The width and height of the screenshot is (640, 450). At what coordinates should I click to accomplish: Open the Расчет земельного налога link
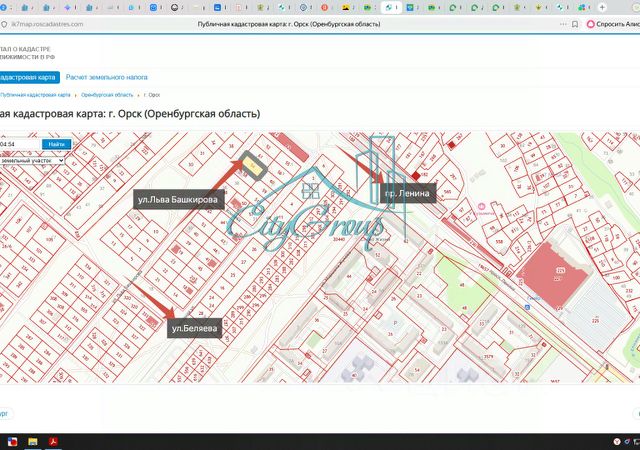pyautogui.click(x=107, y=77)
